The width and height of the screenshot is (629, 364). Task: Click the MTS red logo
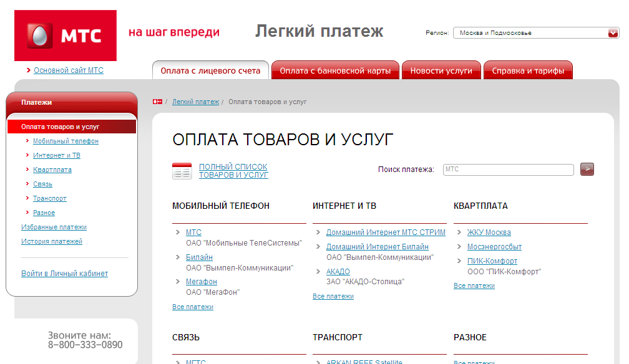(66, 36)
